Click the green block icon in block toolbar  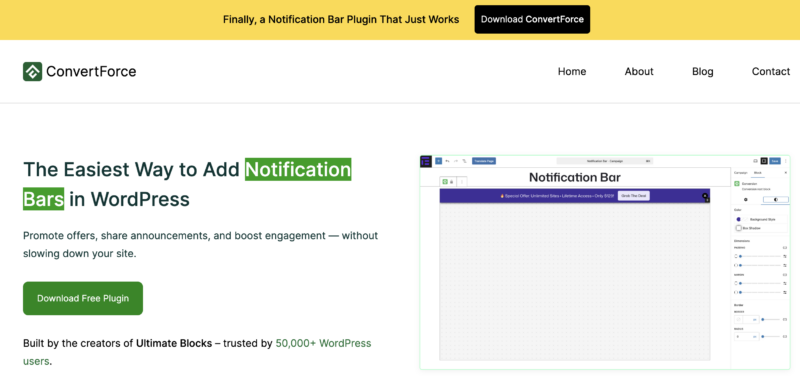pyautogui.click(x=445, y=182)
